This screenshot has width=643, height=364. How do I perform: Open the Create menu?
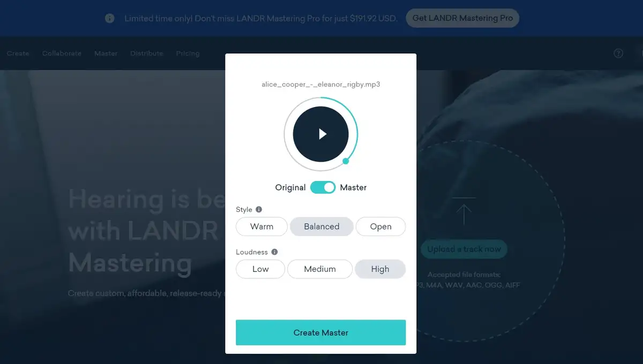click(x=18, y=54)
